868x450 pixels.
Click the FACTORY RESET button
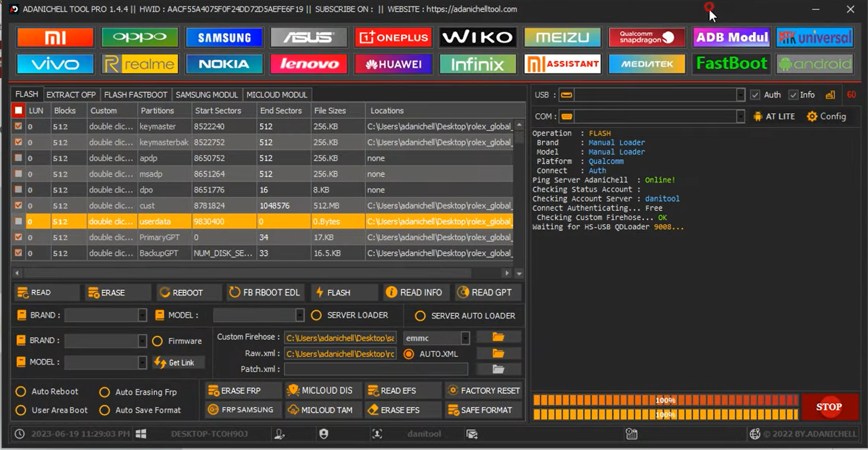tap(484, 391)
